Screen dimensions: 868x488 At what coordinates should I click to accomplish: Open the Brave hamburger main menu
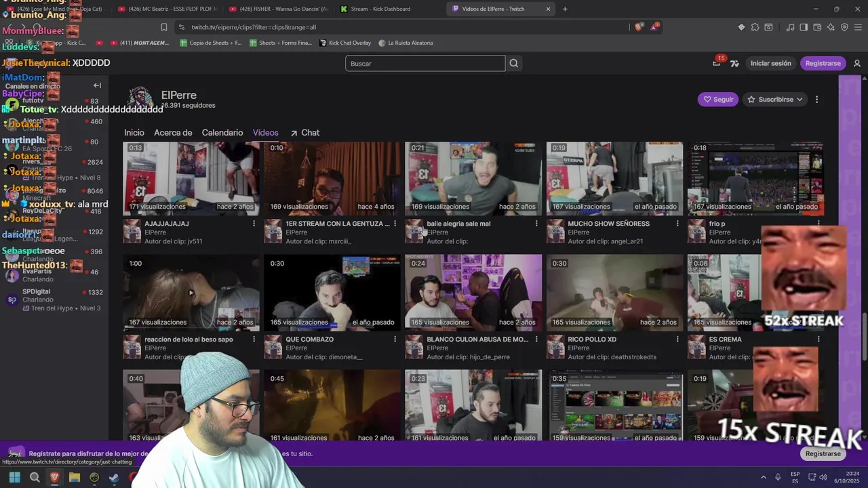(x=858, y=27)
